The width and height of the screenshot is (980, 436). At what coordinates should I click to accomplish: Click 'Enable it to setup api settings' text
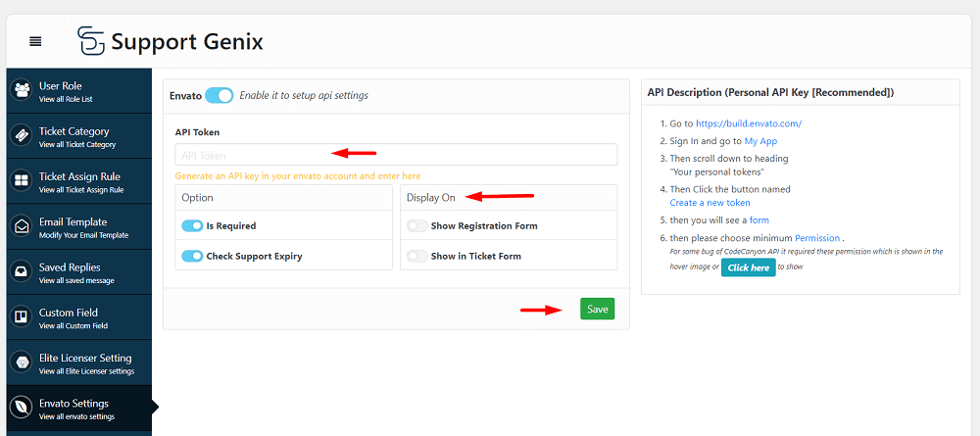click(x=304, y=96)
